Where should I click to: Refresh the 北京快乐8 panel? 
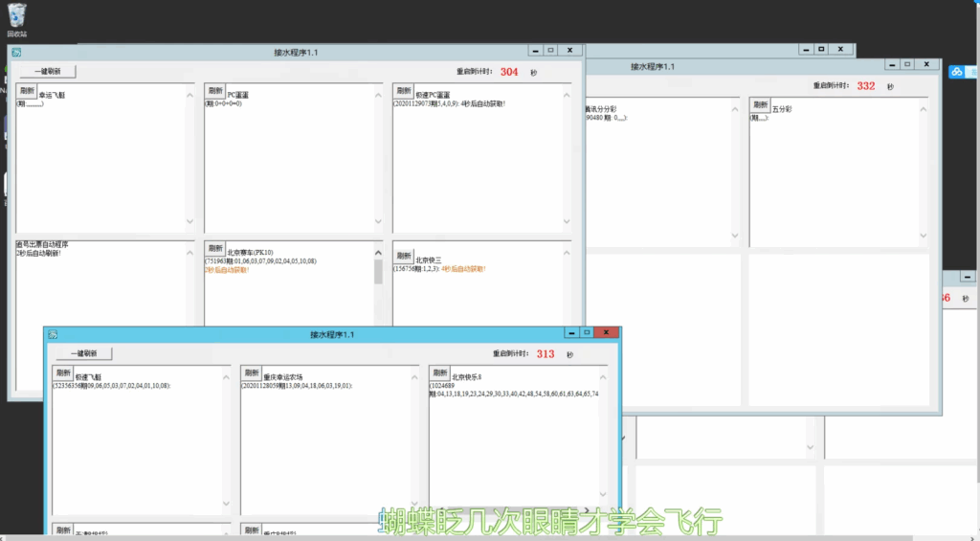(x=440, y=373)
